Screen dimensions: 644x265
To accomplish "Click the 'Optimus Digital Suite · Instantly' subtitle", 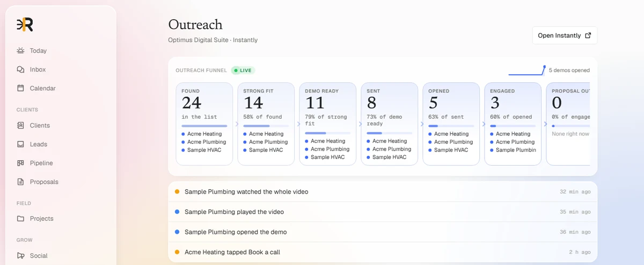I will pos(213,40).
